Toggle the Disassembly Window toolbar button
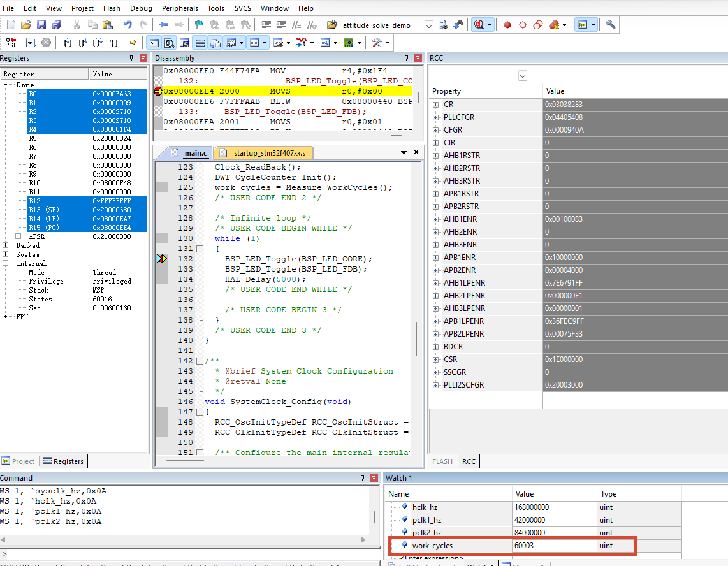728x566 pixels. (x=169, y=43)
